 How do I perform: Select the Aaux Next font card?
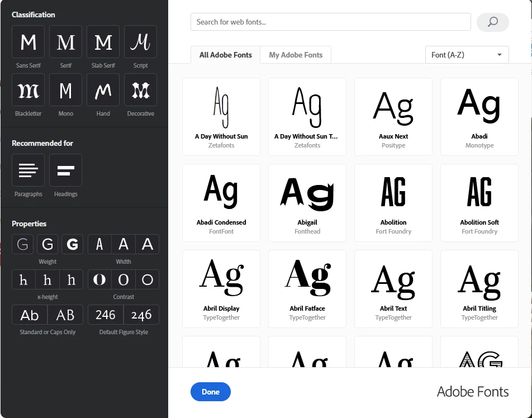[393, 117]
